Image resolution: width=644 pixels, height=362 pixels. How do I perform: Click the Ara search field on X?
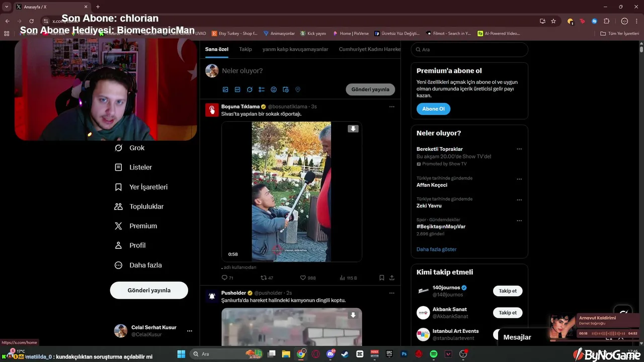(469, 49)
